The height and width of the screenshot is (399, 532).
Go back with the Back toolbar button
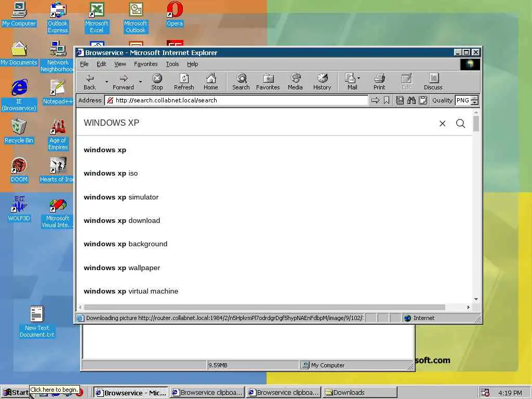89,82
